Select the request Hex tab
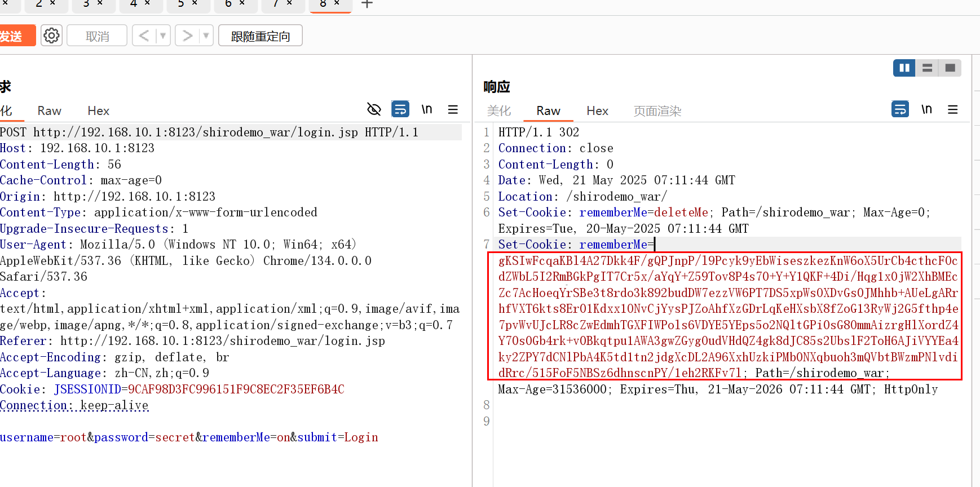The height and width of the screenshot is (487, 980). pyautogui.click(x=98, y=111)
